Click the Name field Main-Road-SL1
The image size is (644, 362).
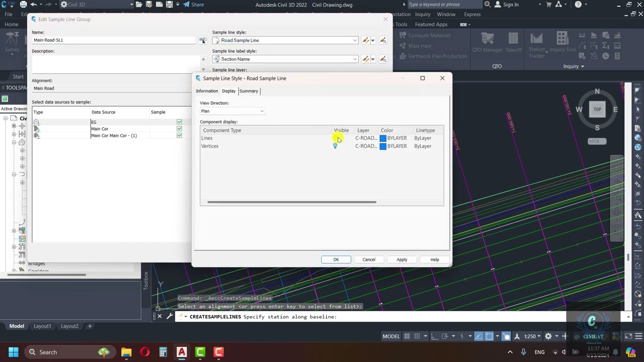114,40
